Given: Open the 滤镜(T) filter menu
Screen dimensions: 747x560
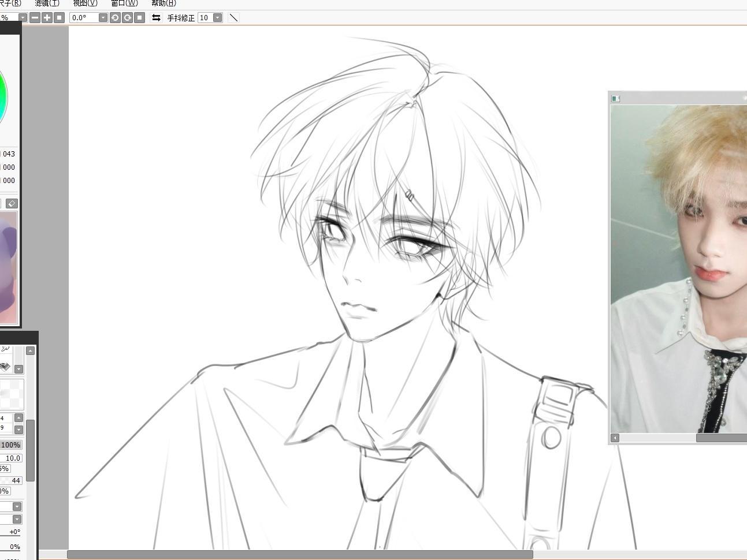Looking at the screenshot, I should 47,3.
